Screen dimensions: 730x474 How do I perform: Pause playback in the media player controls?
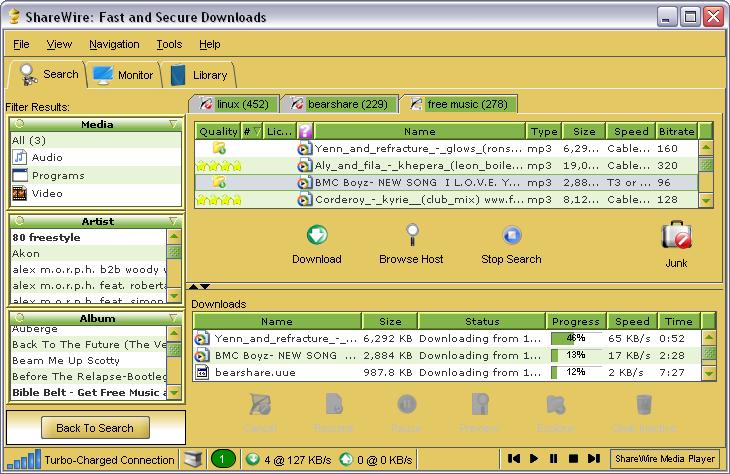(554, 459)
